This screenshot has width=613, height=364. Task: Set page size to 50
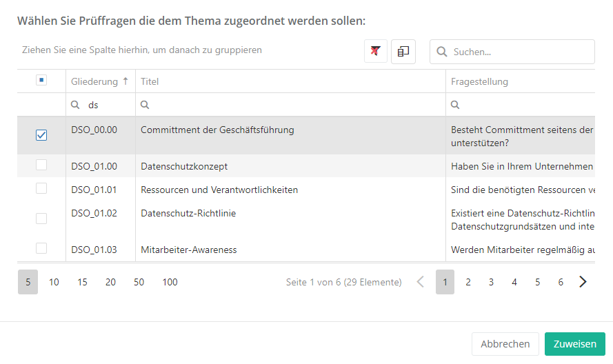pos(139,282)
